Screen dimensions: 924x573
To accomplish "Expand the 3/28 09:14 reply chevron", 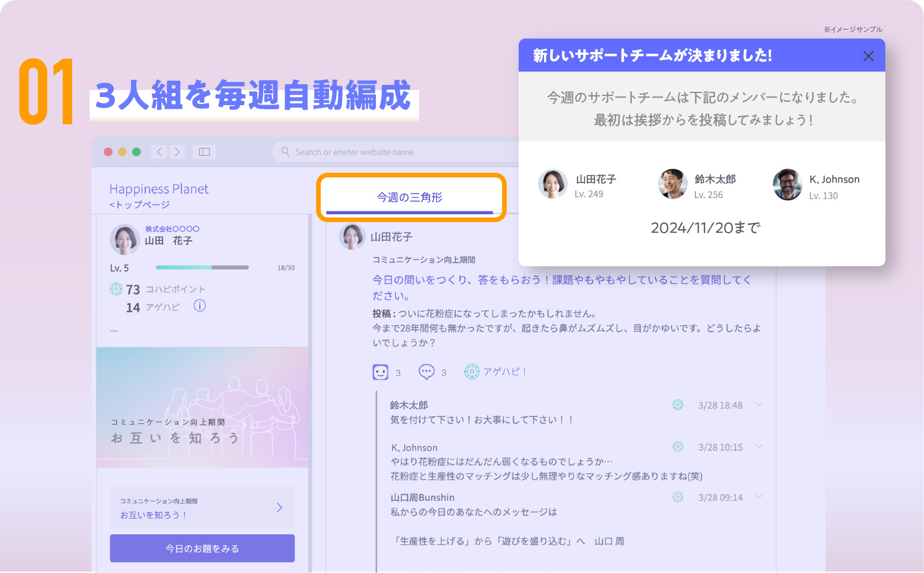I will [759, 496].
